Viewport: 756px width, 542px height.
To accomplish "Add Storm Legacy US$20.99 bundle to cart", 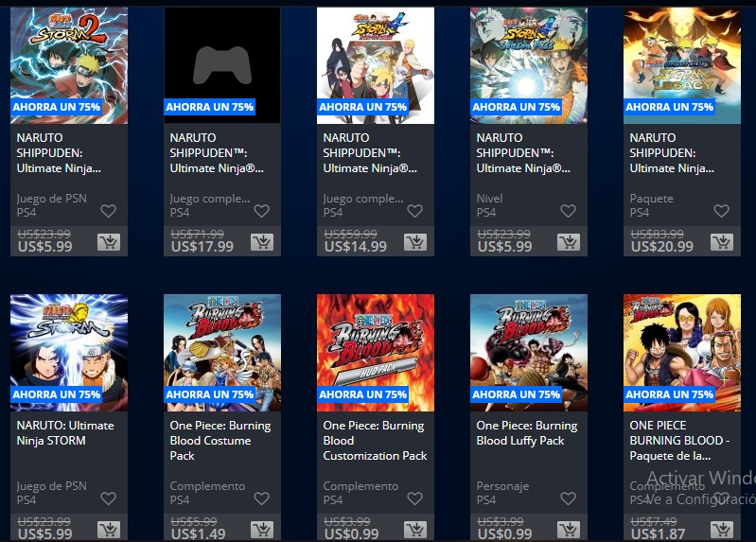I will [722, 242].
